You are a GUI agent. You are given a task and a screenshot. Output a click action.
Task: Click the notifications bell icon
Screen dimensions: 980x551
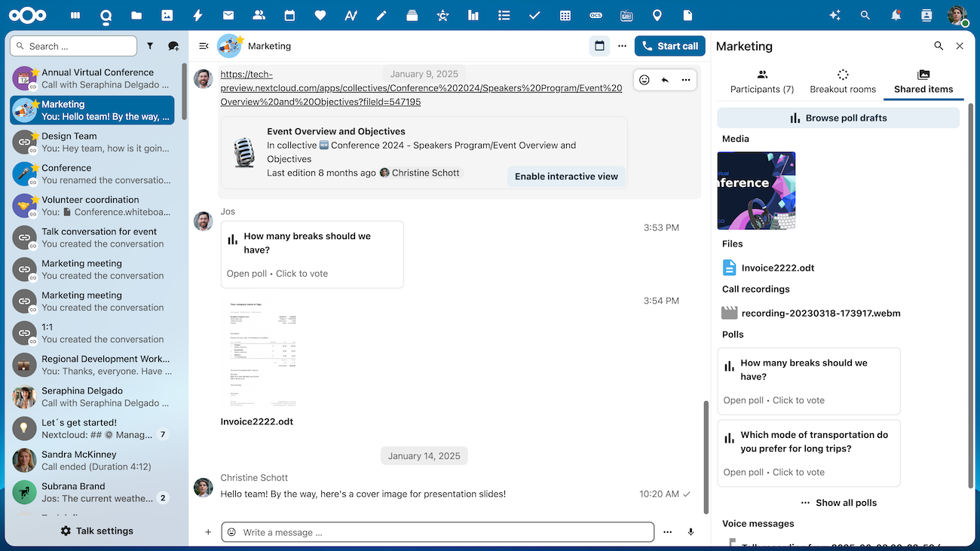[x=896, y=15]
